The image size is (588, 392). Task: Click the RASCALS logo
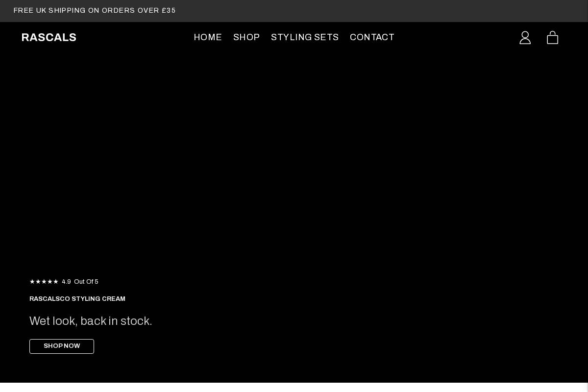click(49, 37)
